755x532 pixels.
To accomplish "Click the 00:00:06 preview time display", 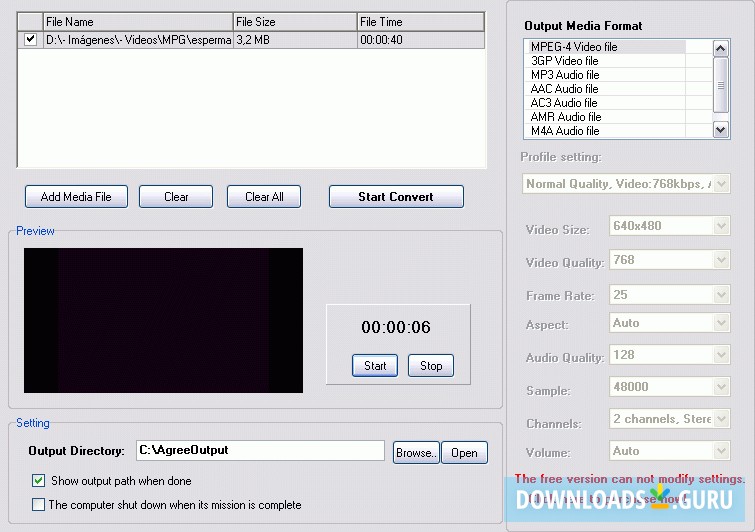I will click(396, 327).
